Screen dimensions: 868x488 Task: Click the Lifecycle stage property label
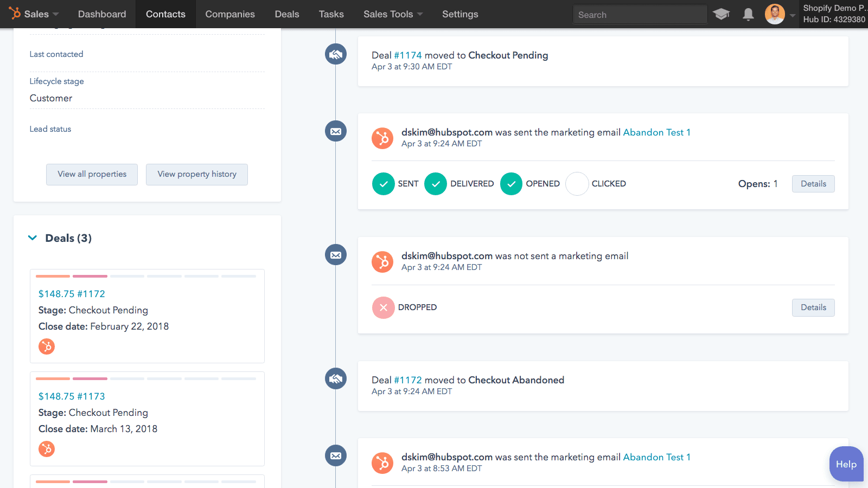tap(56, 81)
